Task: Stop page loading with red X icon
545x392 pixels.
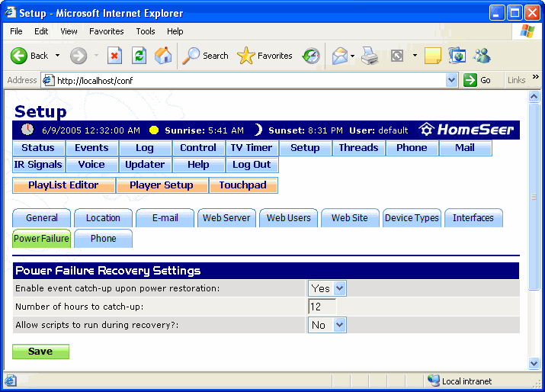Action: 114,56
